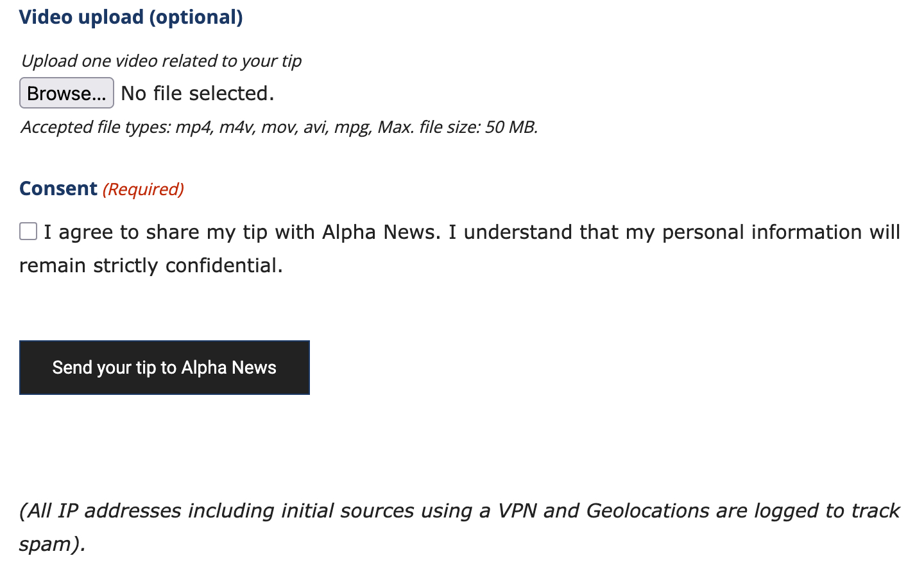Click "Alpha News" in the consent statement

tap(381, 232)
